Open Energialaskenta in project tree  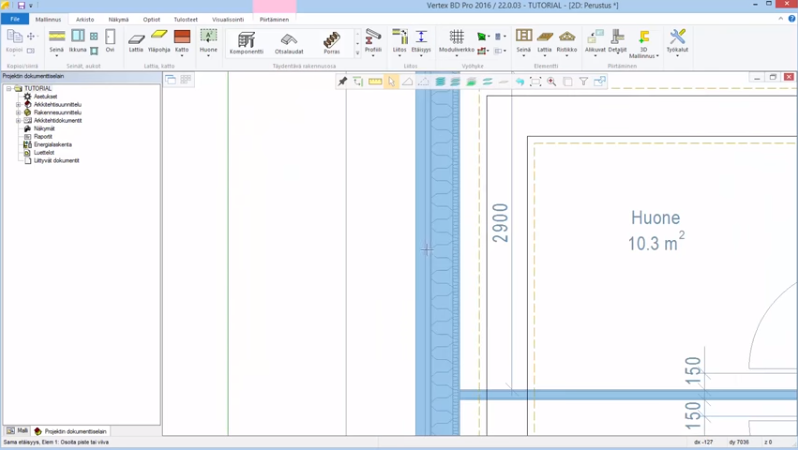[52, 145]
